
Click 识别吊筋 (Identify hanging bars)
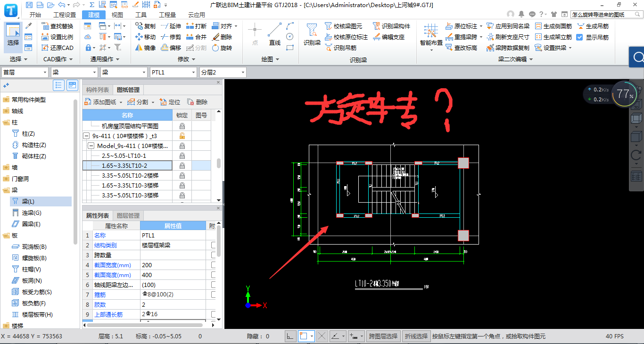[340, 48]
